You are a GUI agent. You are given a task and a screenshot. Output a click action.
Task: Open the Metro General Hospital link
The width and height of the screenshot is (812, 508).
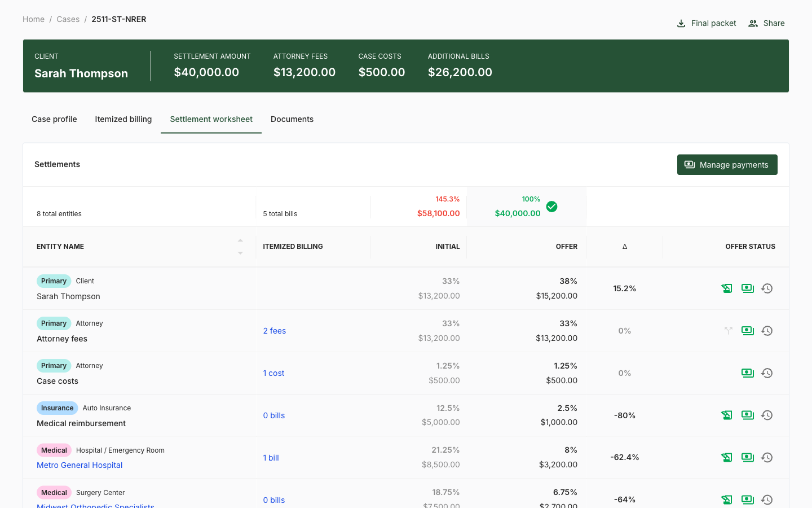click(x=80, y=465)
